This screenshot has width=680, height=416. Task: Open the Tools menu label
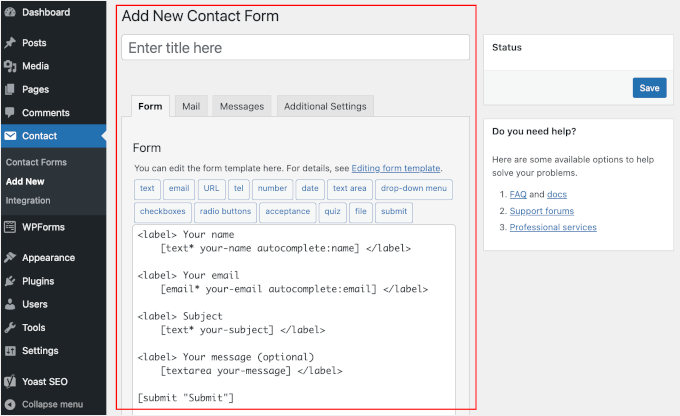click(34, 328)
